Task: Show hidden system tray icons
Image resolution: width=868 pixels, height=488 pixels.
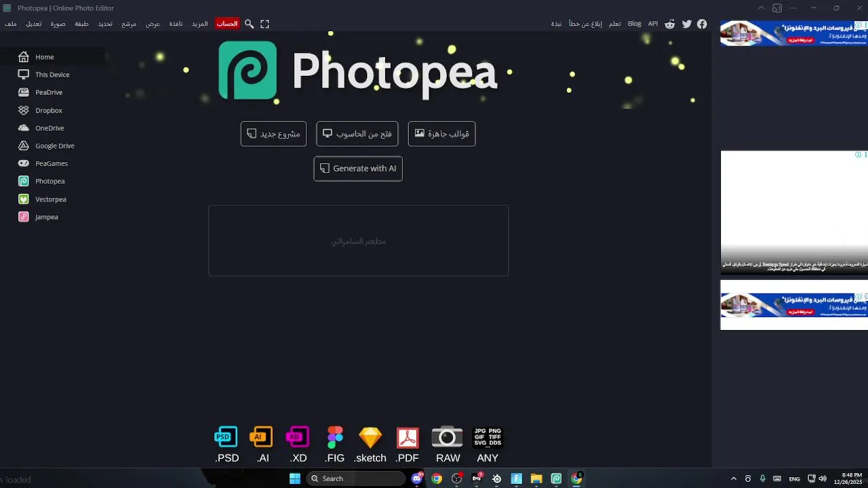Action: tap(733, 479)
